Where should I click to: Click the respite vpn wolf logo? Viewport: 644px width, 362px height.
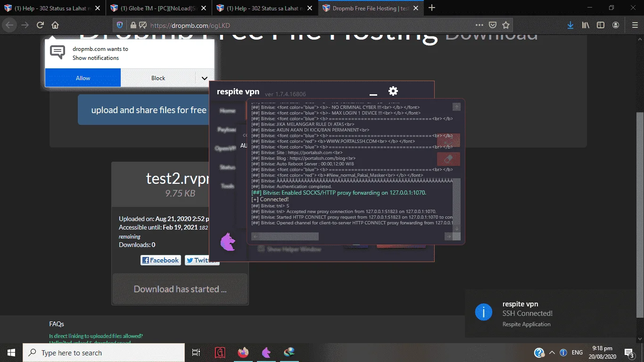tap(228, 242)
